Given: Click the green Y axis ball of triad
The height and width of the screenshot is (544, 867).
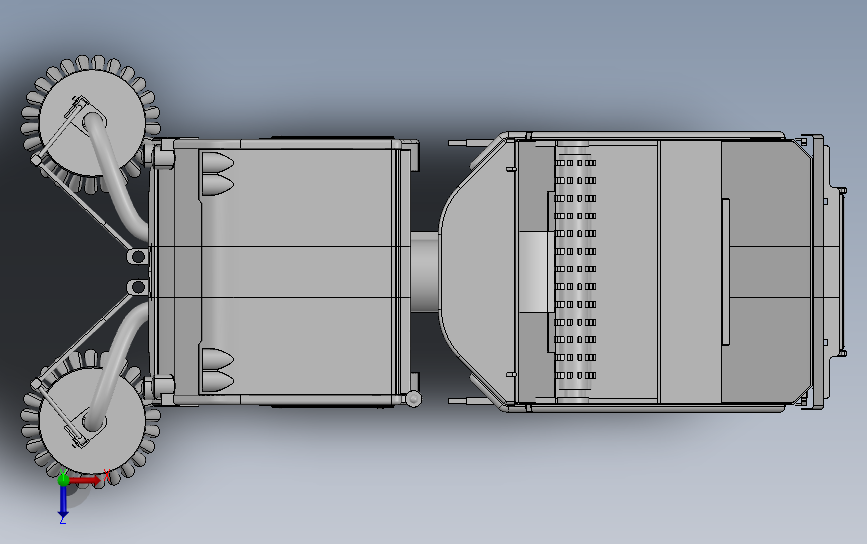Looking at the screenshot, I should [64, 479].
